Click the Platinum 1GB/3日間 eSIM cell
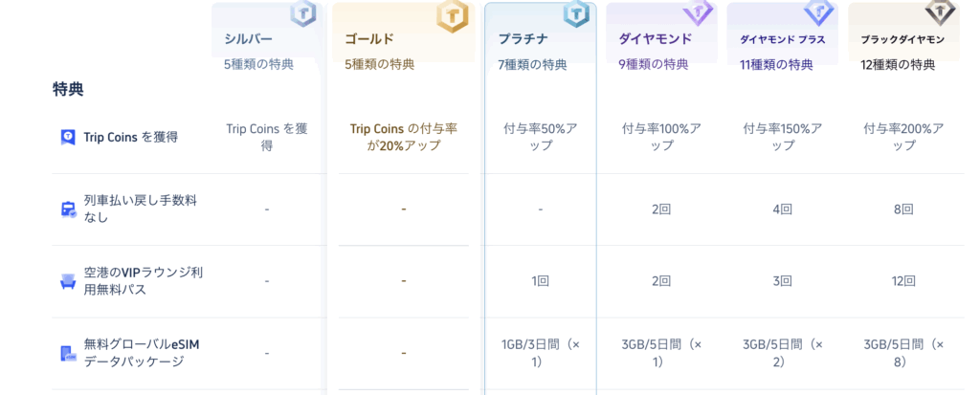980x395 pixels. [x=540, y=353]
